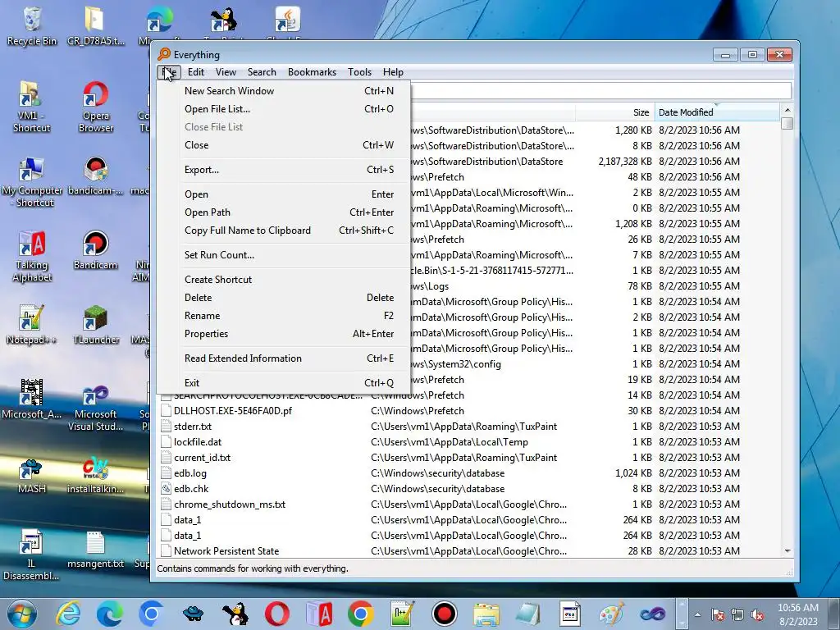Select the bandicam installer desktop icon
The height and width of the screenshot is (630, 840).
pos(95,176)
